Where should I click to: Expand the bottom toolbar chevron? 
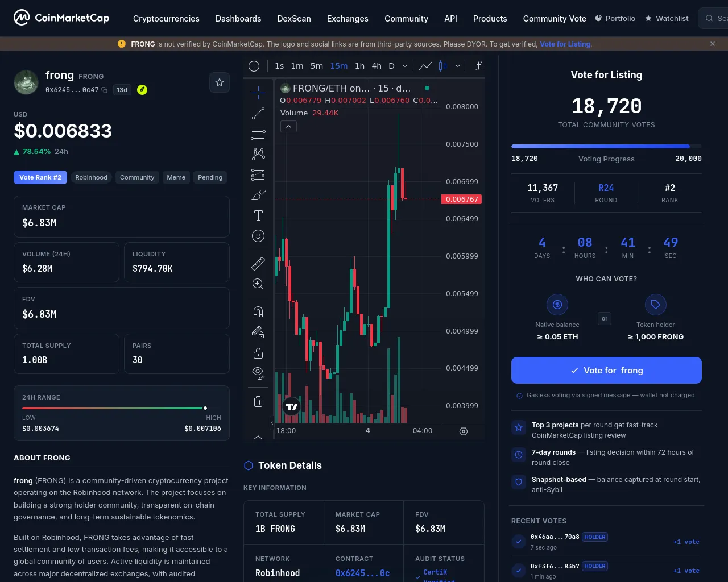tap(258, 437)
